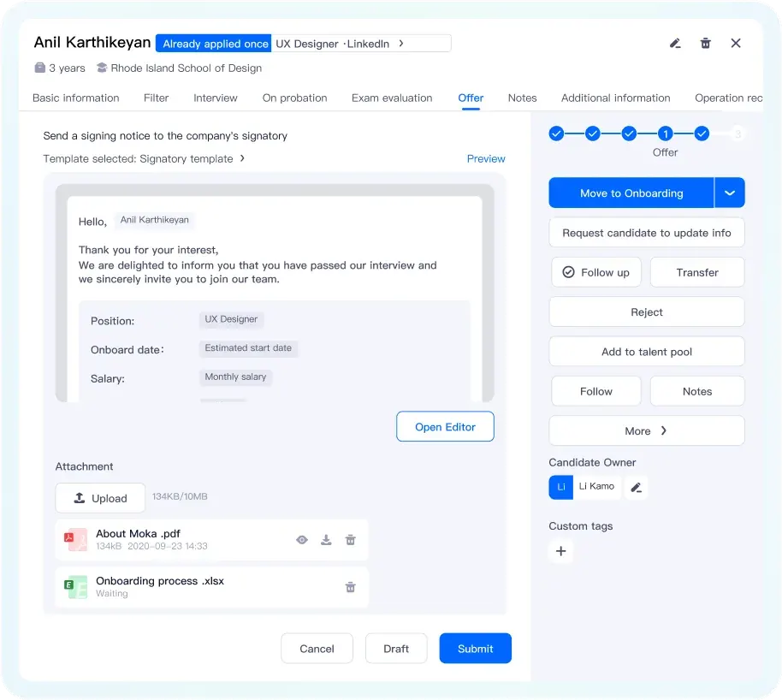
Task: Click the Upload icon under Attachment
Action: [80, 497]
